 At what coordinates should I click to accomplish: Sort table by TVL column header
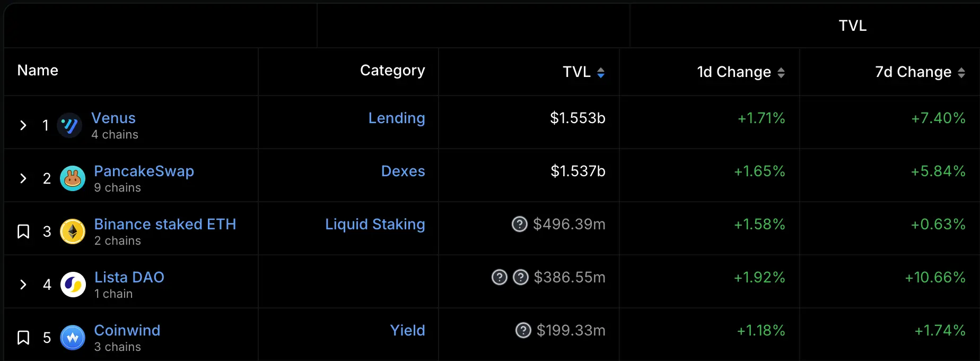point(583,72)
